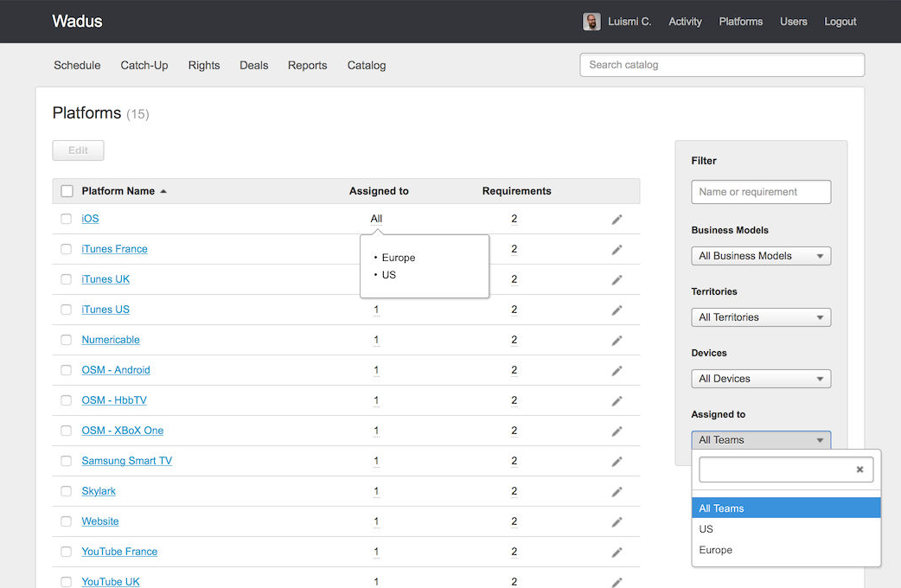Open Samsung Smart TV link
The height and width of the screenshot is (588, 901).
(126, 461)
